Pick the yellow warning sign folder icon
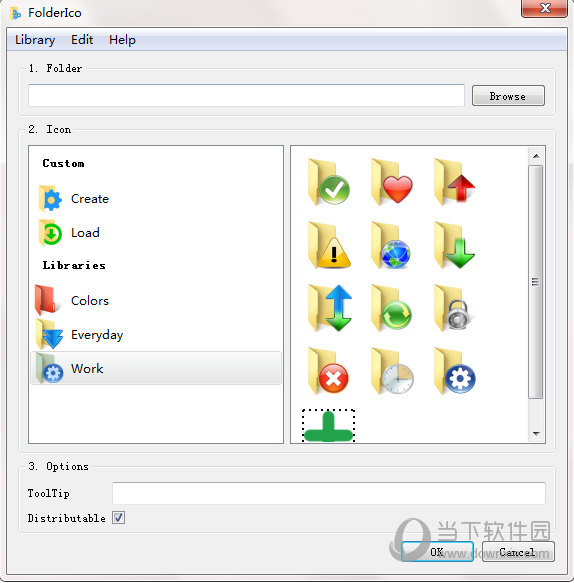 pos(329,245)
